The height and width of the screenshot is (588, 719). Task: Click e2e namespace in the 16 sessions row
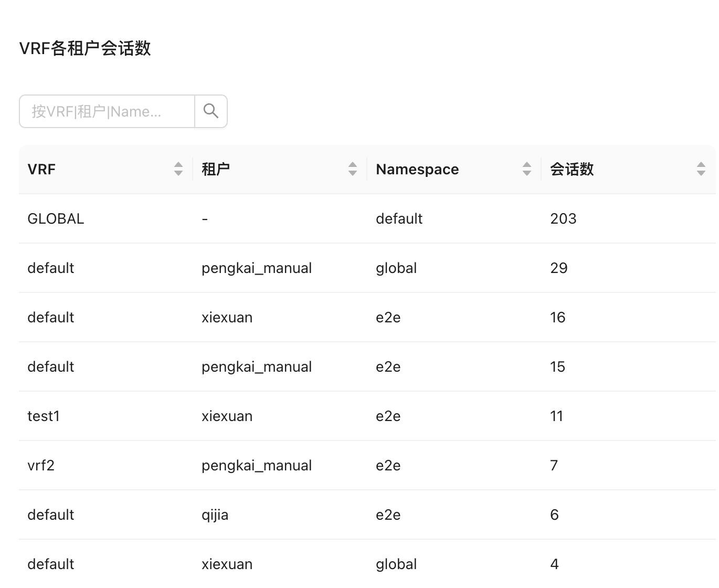point(388,318)
